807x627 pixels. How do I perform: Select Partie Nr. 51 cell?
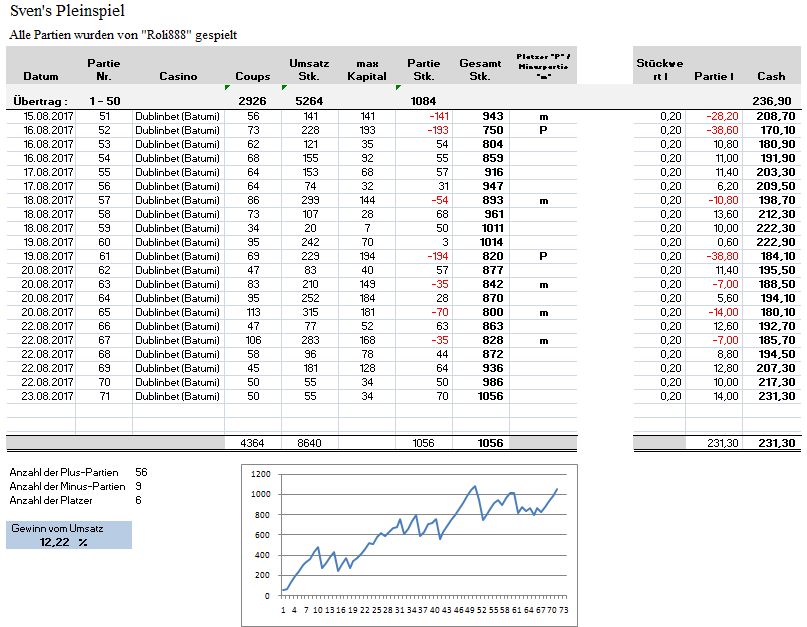pyautogui.click(x=104, y=116)
